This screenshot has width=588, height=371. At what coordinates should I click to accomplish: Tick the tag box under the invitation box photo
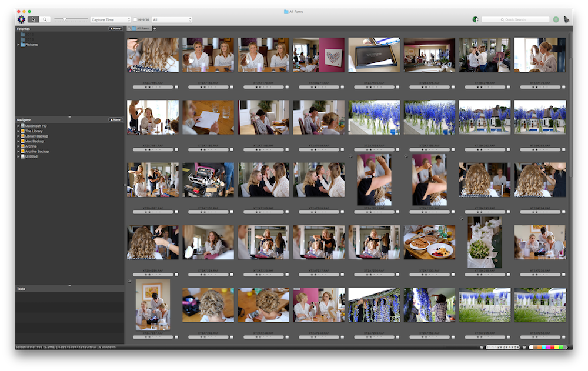pyautogui.click(x=397, y=87)
